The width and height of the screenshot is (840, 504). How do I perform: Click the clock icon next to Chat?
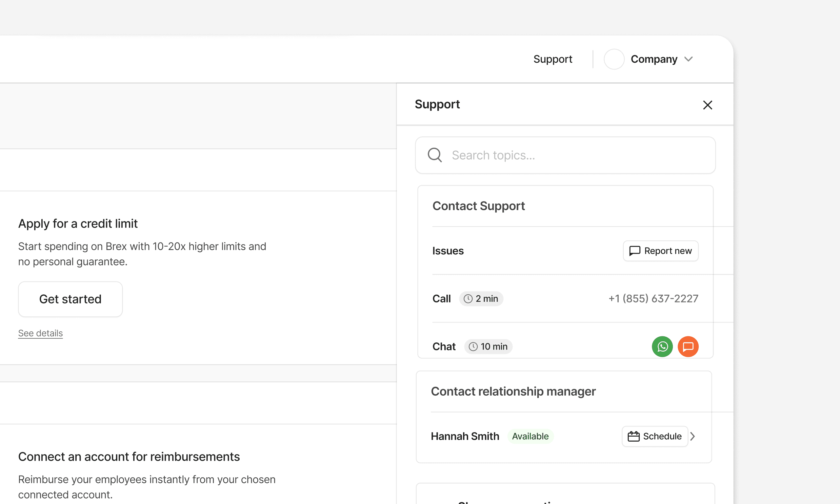click(473, 346)
